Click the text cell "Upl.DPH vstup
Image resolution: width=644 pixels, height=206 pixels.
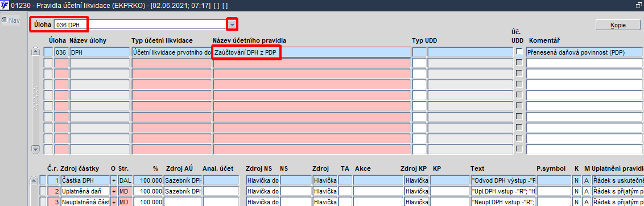click(503, 191)
